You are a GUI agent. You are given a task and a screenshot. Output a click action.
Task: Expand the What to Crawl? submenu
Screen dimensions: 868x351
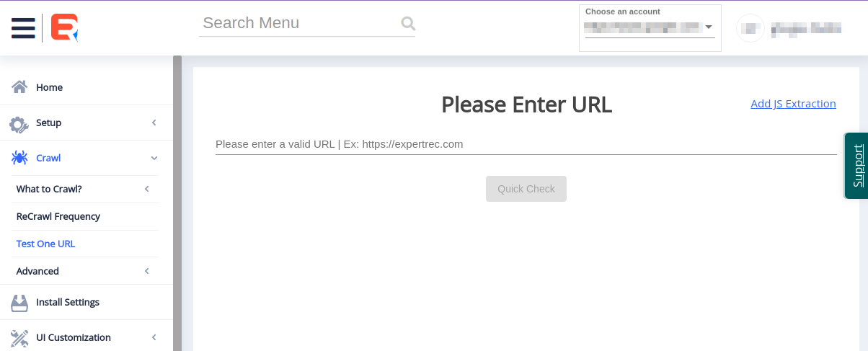click(146, 189)
